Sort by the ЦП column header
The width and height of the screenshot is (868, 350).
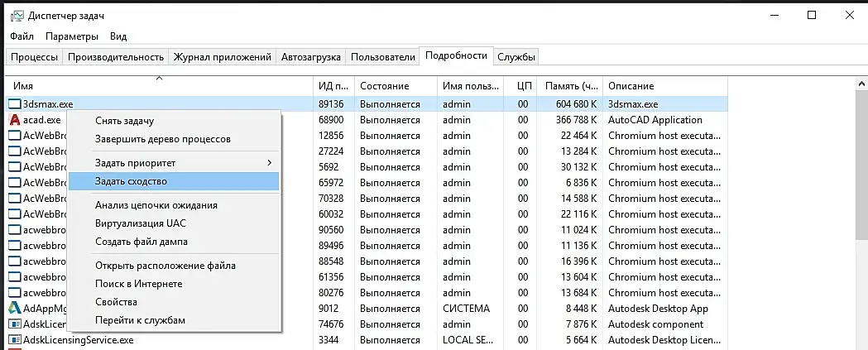520,86
